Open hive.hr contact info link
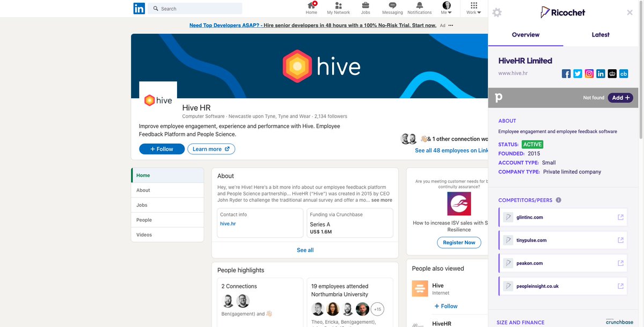644x327 pixels. tap(228, 223)
